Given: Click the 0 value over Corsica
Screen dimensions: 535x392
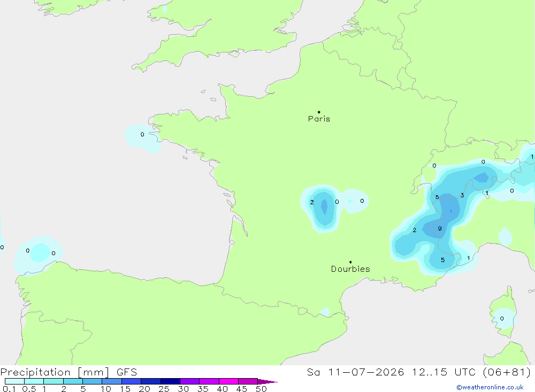Looking at the screenshot, I should click(502, 319).
